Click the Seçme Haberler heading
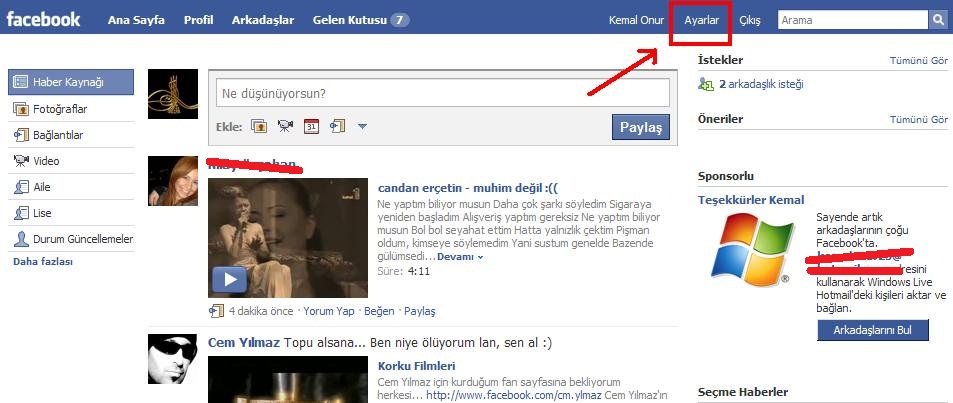953x403 pixels. (743, 392)
